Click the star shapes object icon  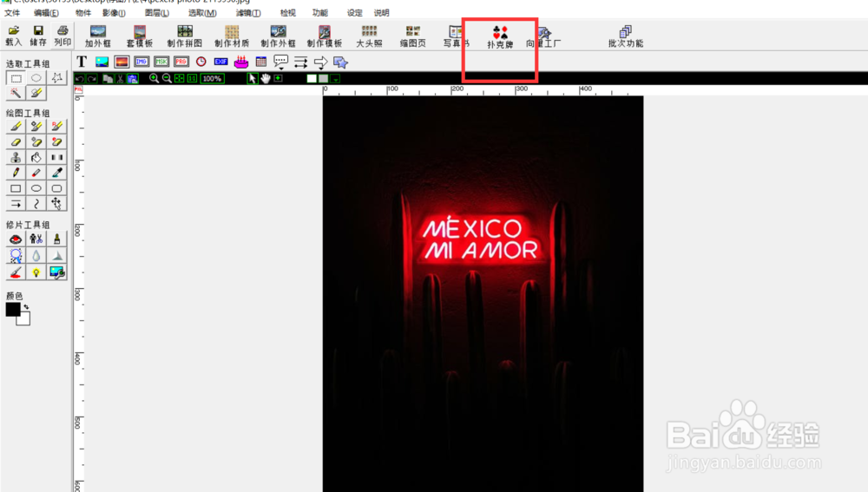(x=340, y=62)
